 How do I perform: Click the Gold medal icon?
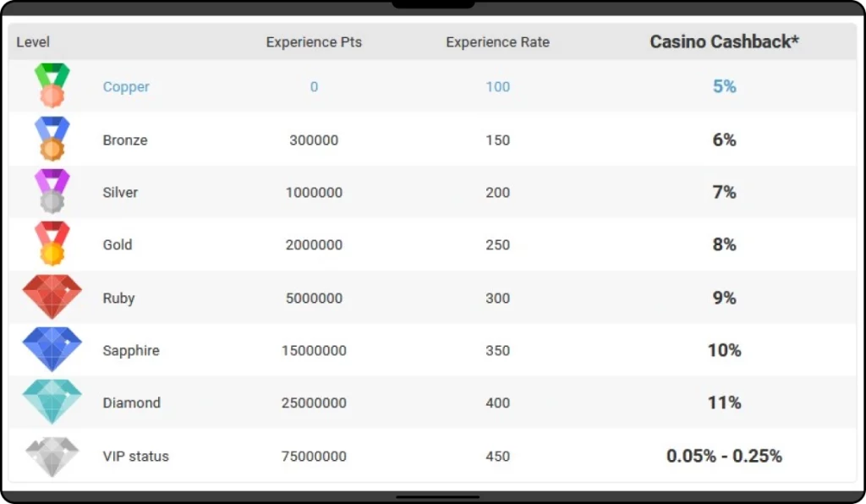(x=52, y=244)
